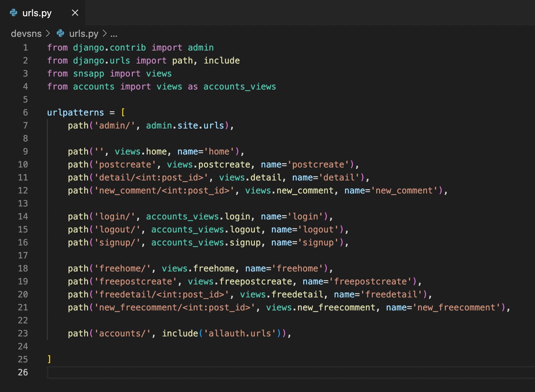The width and height of the screenshot is (535, 392).
Task: Click line number 14 in the gutter
Action: pos(23,217)
